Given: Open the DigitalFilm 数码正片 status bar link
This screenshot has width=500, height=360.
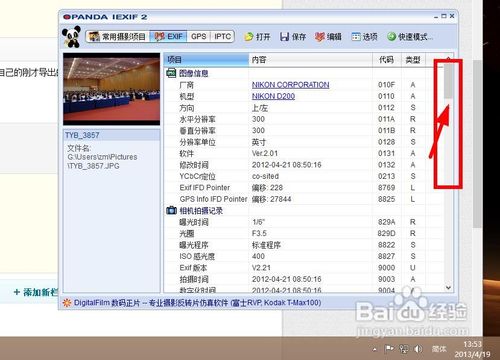Looking at the screenshot, I should pos(197,303).
